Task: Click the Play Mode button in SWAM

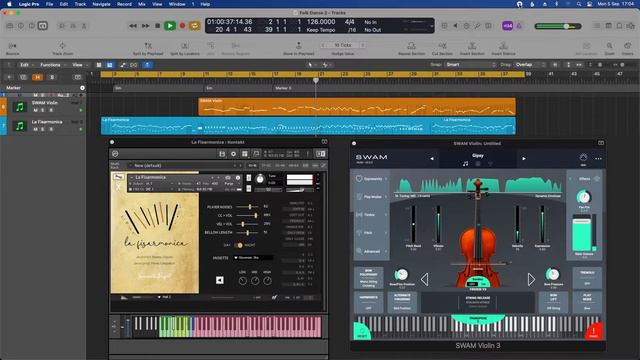Action: point(587,302)
